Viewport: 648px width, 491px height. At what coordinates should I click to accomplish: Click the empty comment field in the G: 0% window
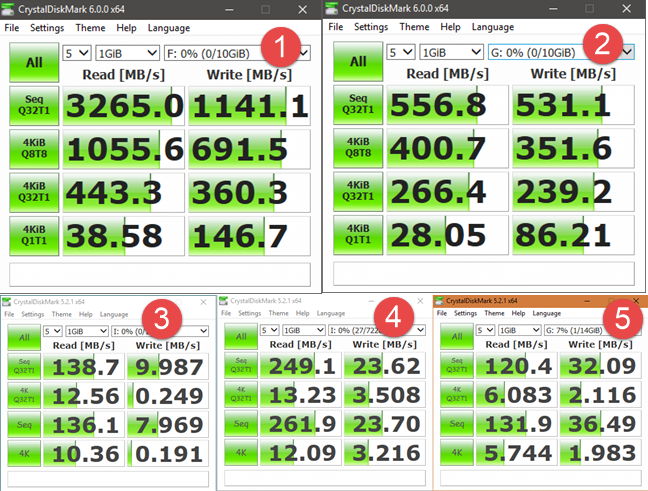484,274
